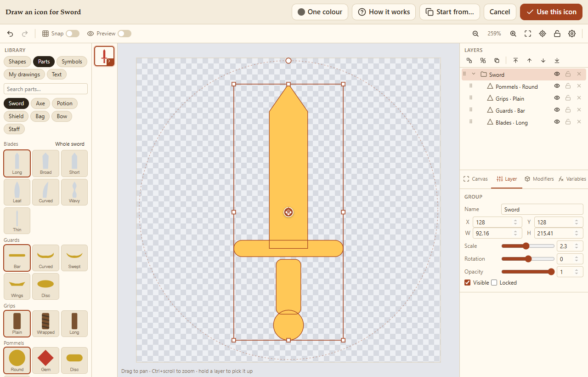The image size is (588, 377).
Task: Check the Locked checkbox
Action: click(494, 283)
